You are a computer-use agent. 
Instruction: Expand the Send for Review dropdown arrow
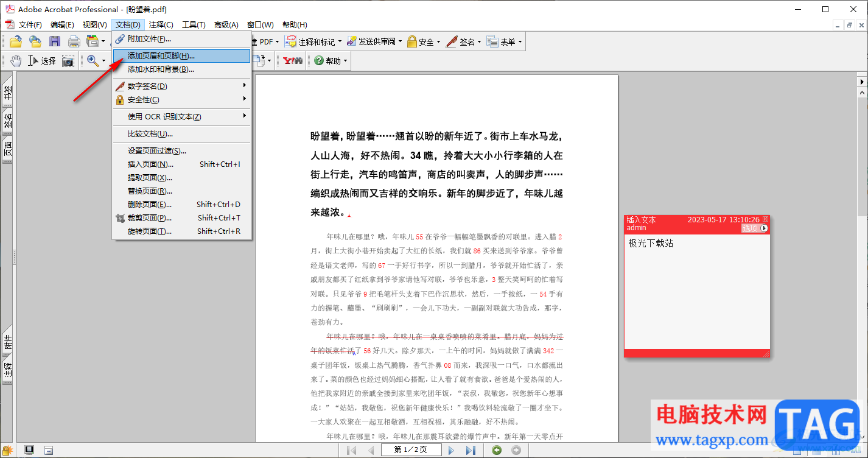400,41
